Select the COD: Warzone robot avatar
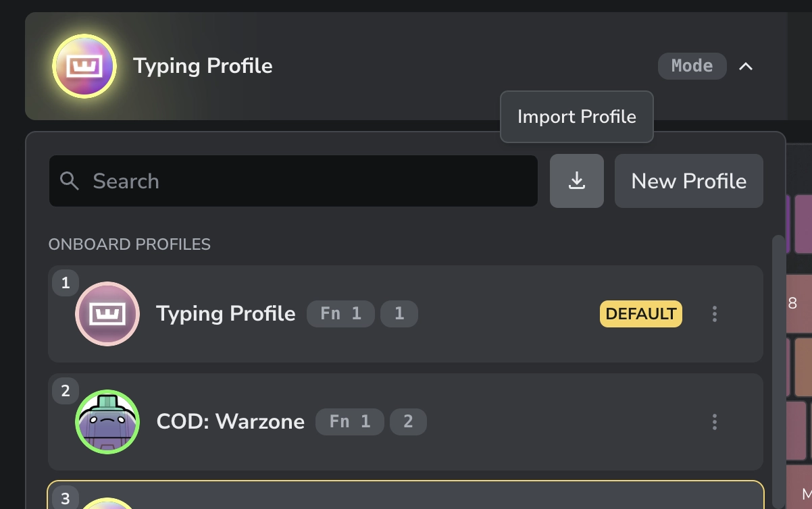Image resolution: width=812 pixels, height=509 pixels. tap(107, 422)
